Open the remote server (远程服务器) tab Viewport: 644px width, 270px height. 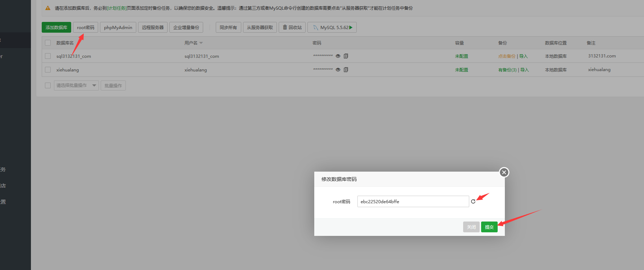click(152, 27)
